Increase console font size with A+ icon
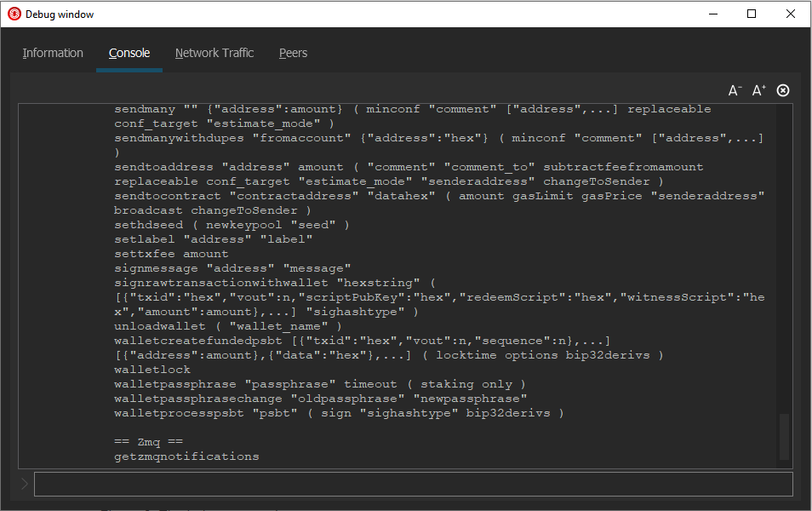Screen dimensions: 812x511 point(758,90)
